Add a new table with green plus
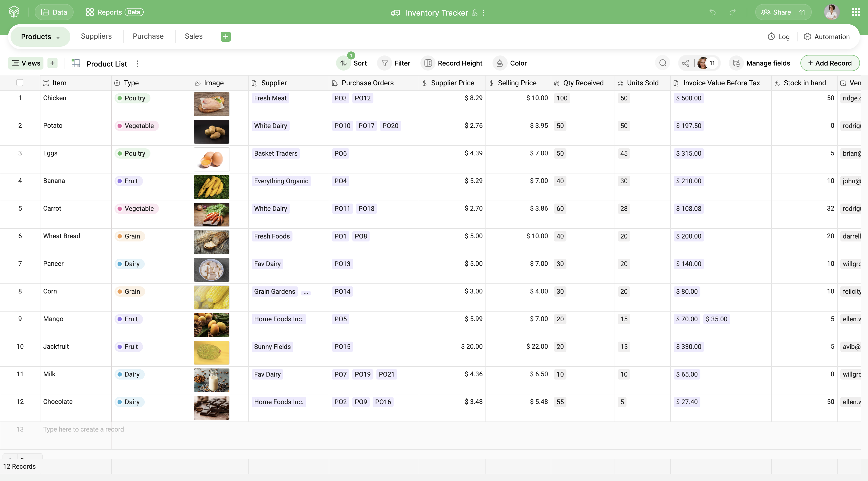Viewport: 868px width, 481px height. click(x=226, y=36)
